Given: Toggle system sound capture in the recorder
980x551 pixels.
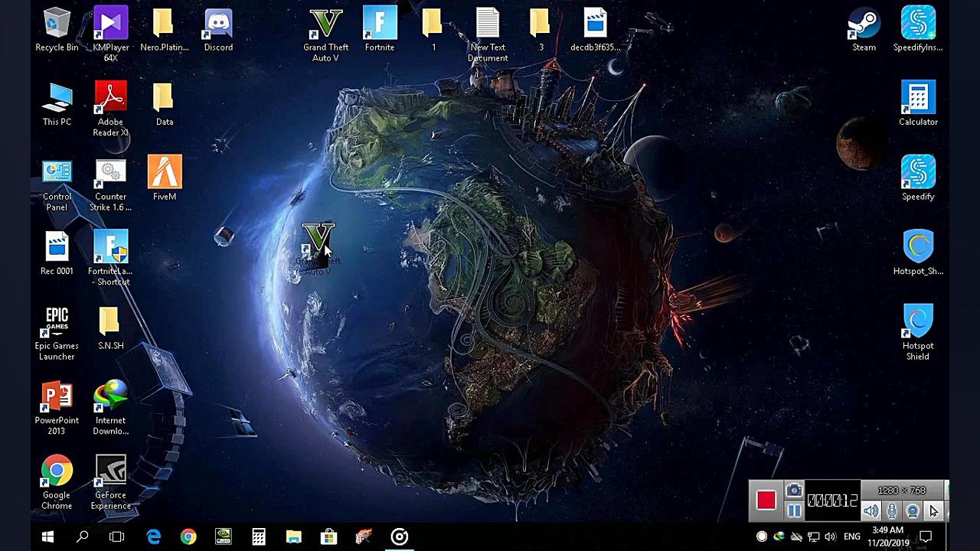Looking at the screenshot, I should click(x=871, y=511).
